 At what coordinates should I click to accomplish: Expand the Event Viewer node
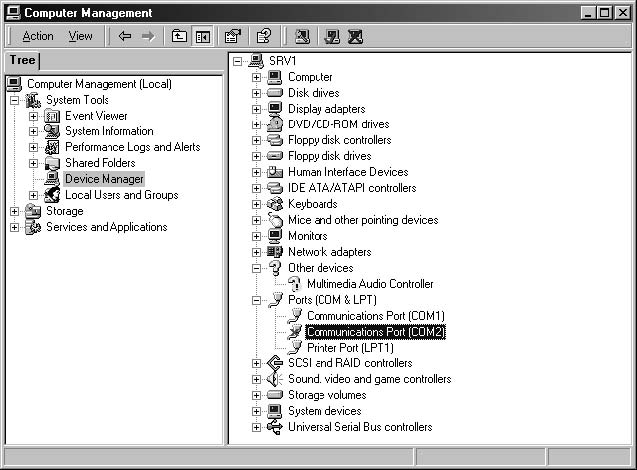(34, 116)
